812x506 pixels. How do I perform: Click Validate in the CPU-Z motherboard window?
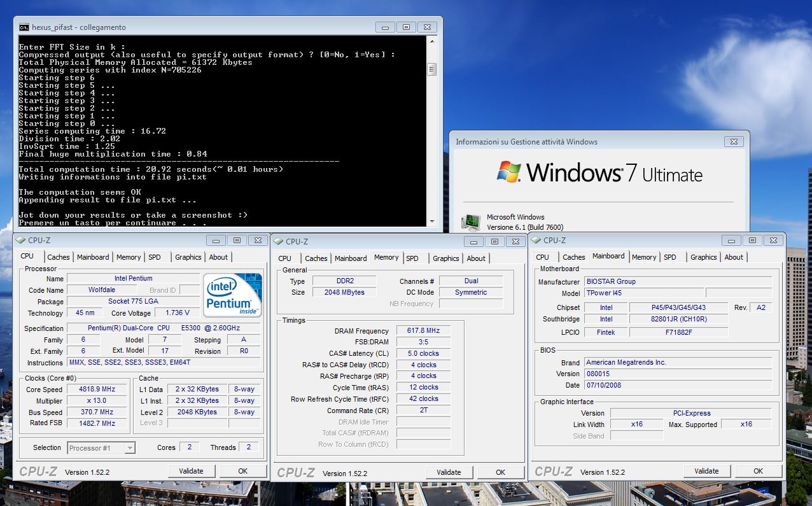[707, 471]
